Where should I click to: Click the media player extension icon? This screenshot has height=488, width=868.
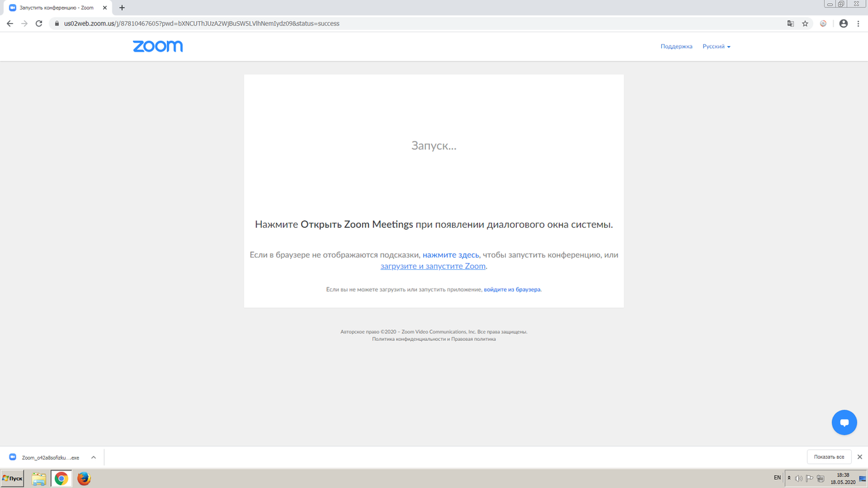pyautogui.click(x=823, y=23)
